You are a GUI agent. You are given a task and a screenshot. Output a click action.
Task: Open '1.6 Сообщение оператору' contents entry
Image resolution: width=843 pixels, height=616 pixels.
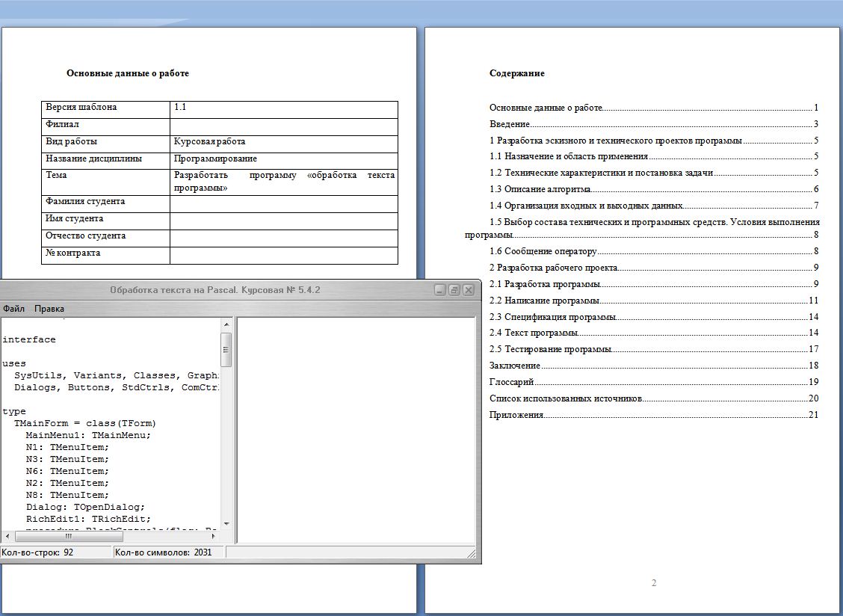pos(654,251)
